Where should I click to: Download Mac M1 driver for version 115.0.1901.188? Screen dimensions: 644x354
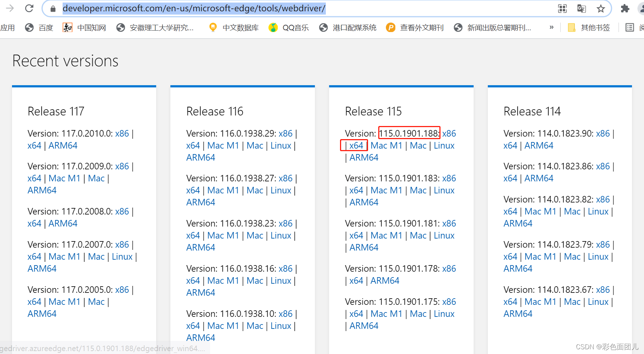pyautogui.click(x=386, y=146)
